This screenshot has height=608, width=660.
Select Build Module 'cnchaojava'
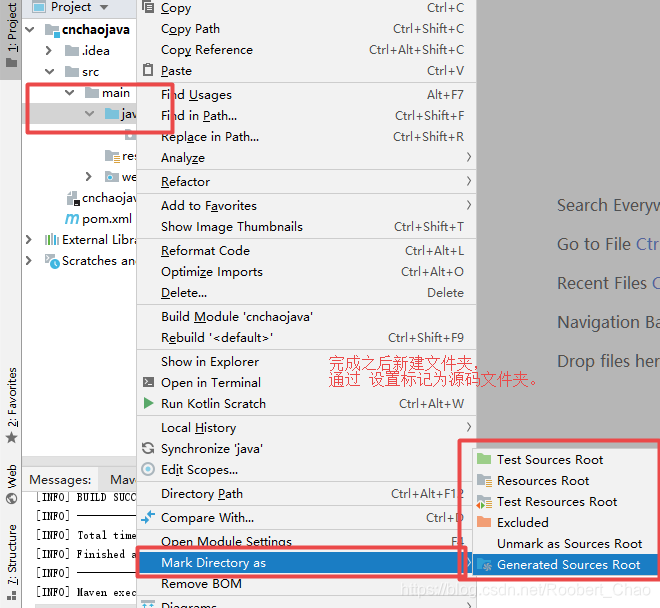coord(306,317)
